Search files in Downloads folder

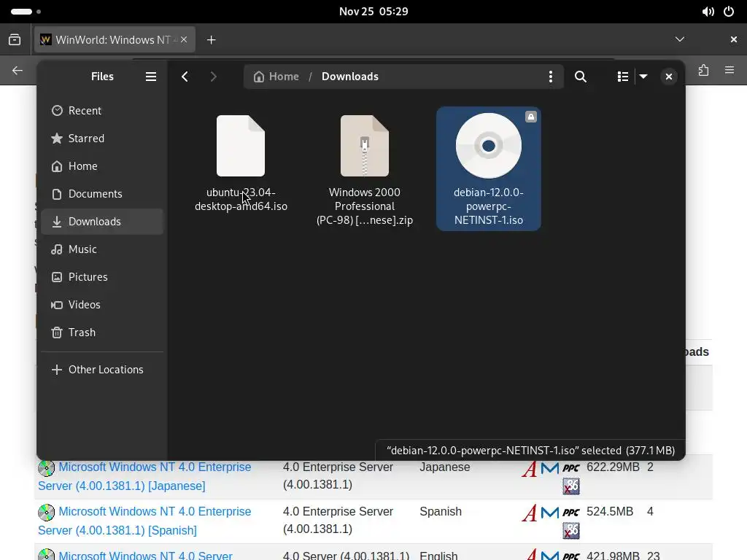pos(580,77)
